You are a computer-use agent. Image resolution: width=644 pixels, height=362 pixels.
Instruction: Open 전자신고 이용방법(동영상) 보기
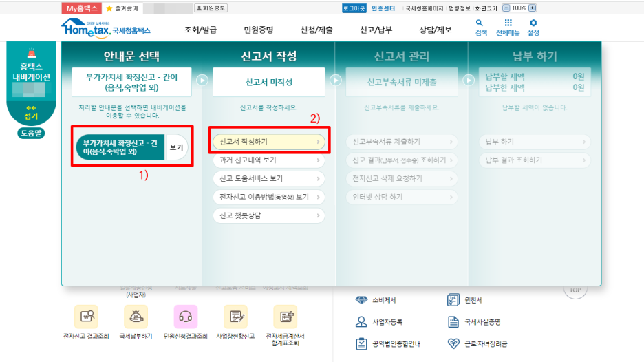click(269, 198)
